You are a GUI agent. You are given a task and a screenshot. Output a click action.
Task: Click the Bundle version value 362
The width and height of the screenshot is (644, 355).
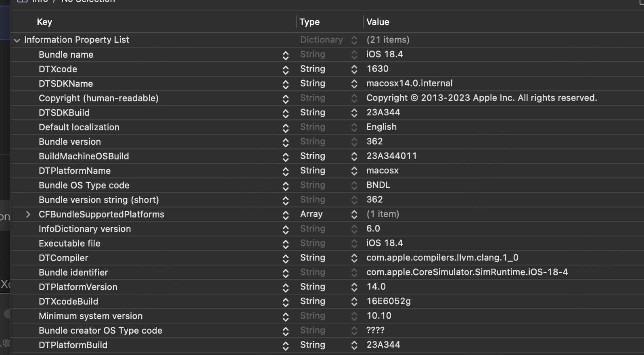[374, 142]
